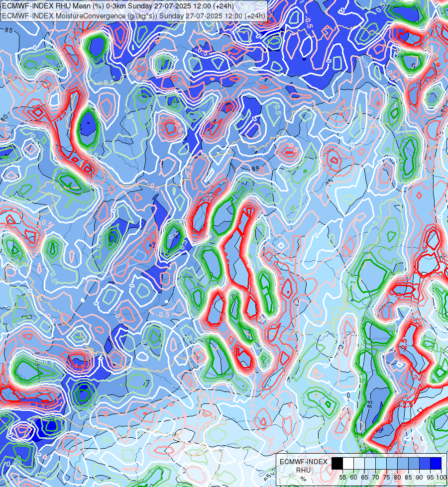This screenshot has width=448, height=487.
Task: Click the 95 tick label in the legend
Action: (x=430, y=478)
